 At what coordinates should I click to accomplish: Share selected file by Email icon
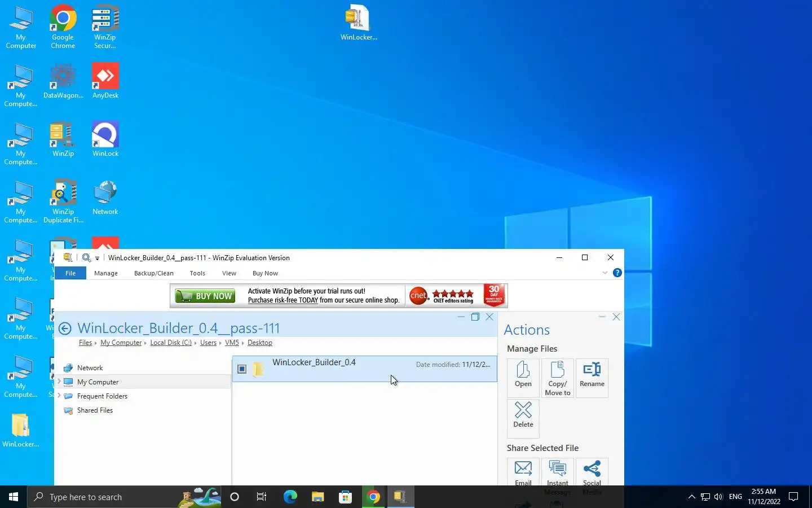pyautogui.click(x=523, y=472)
